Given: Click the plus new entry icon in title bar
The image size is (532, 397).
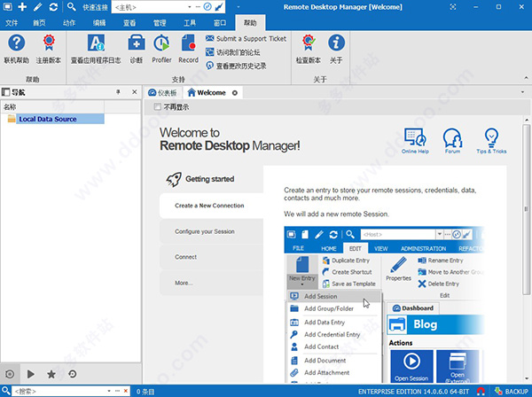Looking at the screenshot, I should [x=22, y=7].
